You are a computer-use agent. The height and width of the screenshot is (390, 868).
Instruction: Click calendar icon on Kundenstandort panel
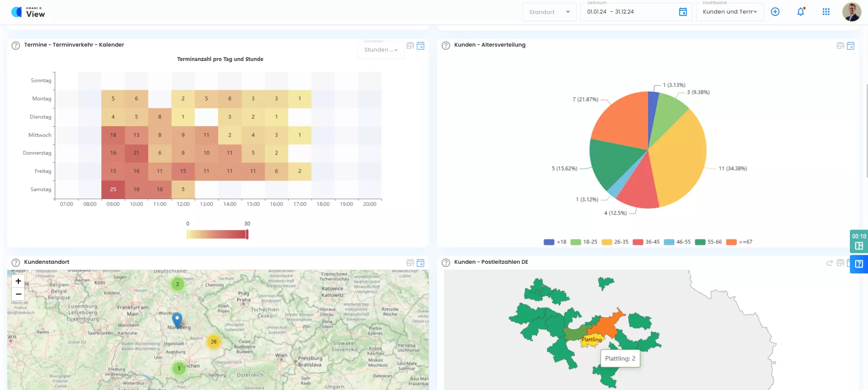[x=420, y=263]
